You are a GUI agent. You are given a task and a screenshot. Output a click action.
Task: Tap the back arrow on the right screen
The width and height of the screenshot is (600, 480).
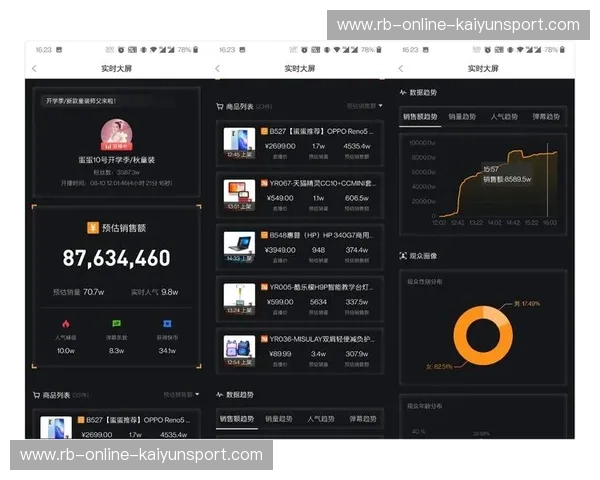(x=401, y=68)
